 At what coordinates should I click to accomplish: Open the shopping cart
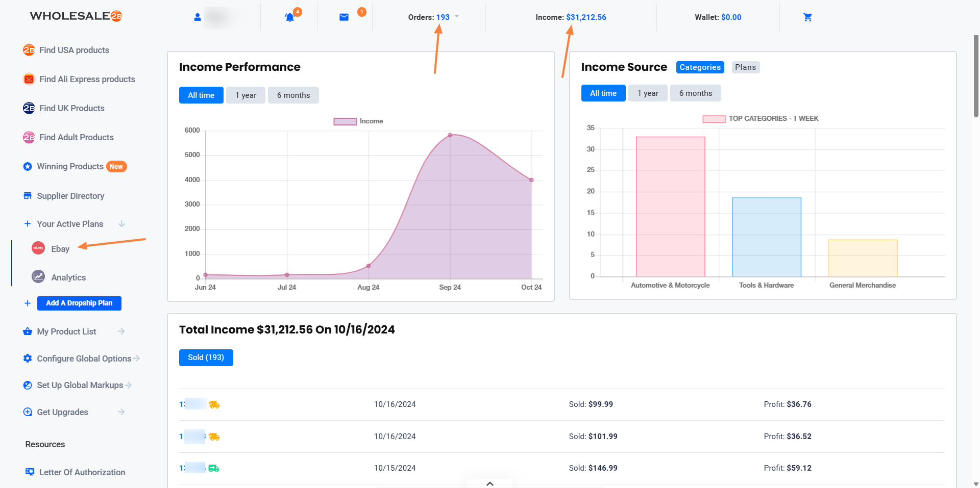coord(807,17)
